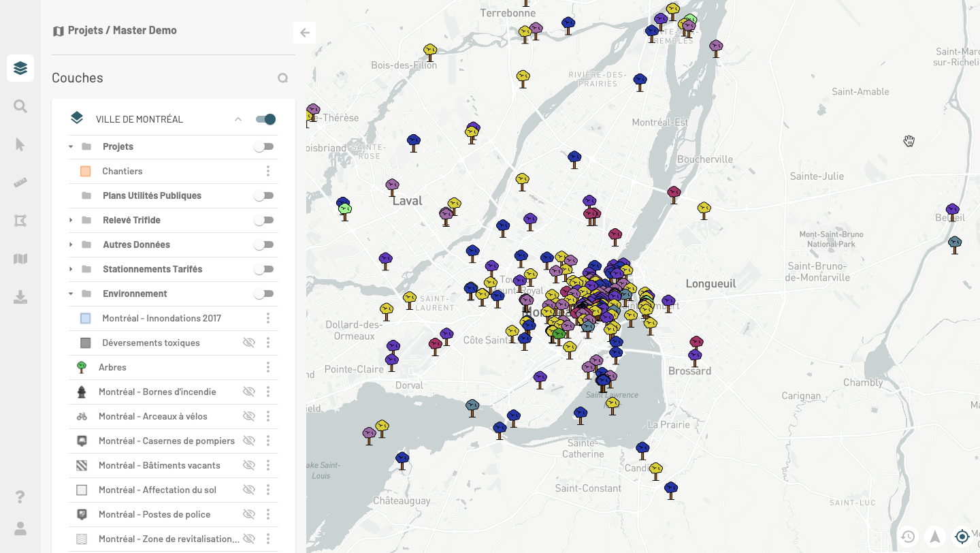Show Montréal - Bornes d'incendie layer

[x=249, y=392]
